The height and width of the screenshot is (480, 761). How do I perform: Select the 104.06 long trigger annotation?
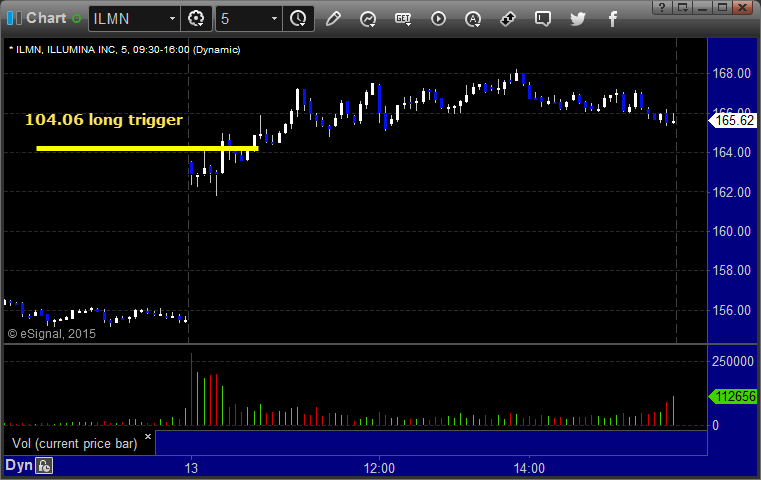[104, 120]
